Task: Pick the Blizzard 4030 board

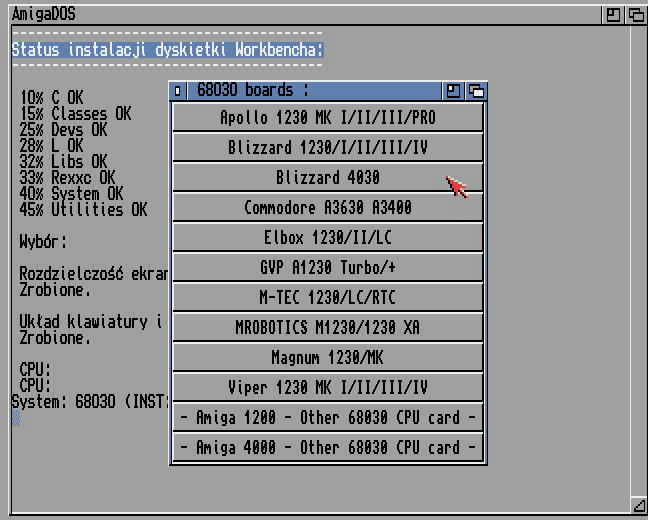Action: coord(328,177)
